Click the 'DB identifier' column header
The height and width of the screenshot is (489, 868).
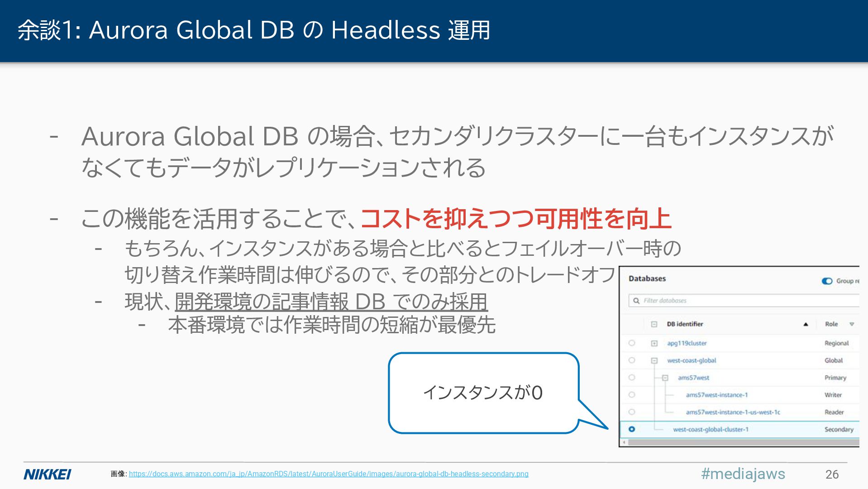(x=685, y=324)
